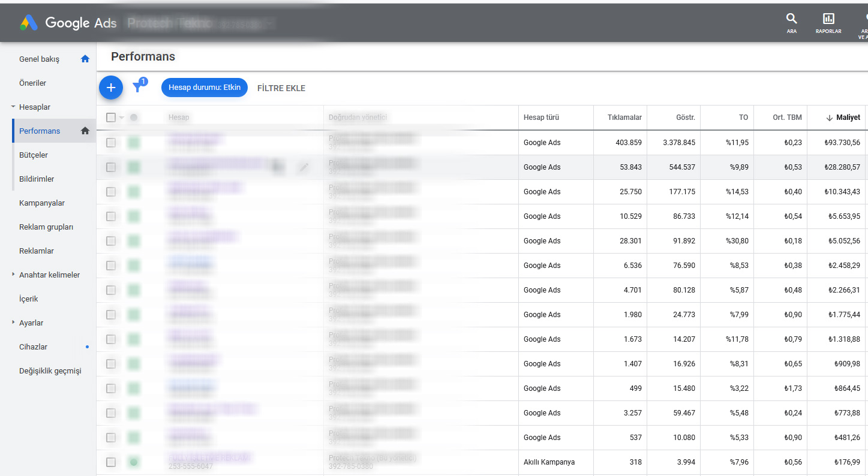
Task: Click the impressions value 15.480
Action: point(684,388)
